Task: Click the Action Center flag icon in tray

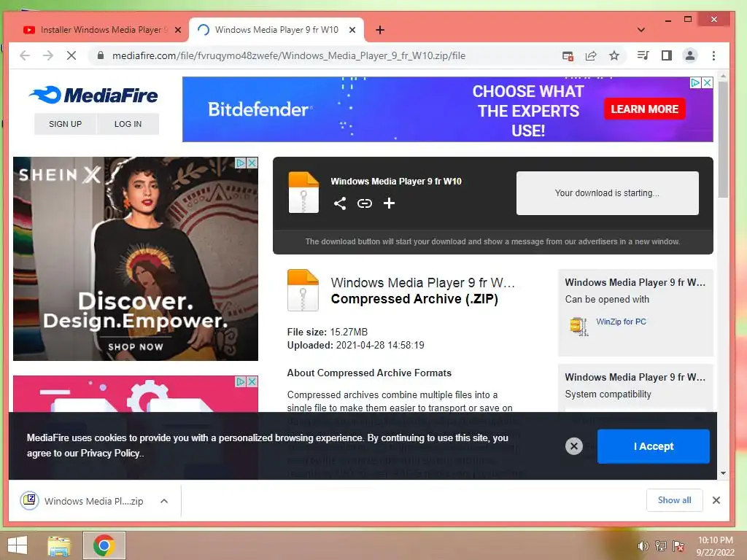Action: coord(678,545)
